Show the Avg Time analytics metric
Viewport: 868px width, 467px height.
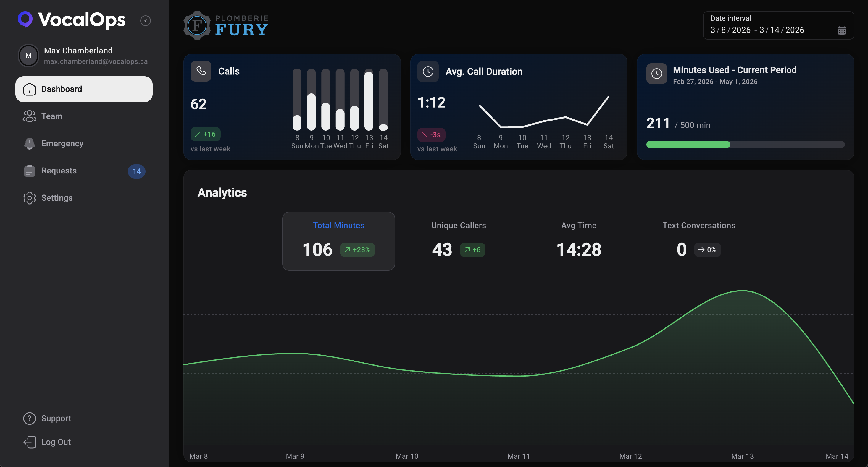579,241
